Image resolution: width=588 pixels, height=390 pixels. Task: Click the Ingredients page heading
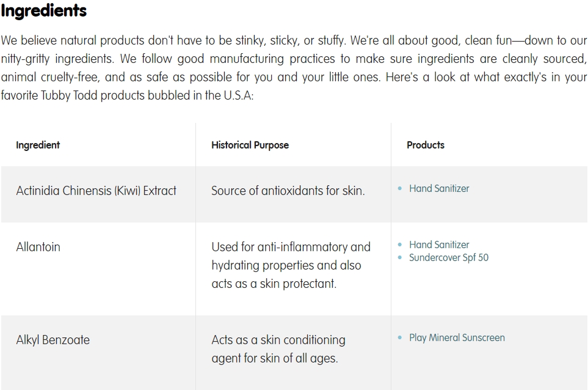44,10
